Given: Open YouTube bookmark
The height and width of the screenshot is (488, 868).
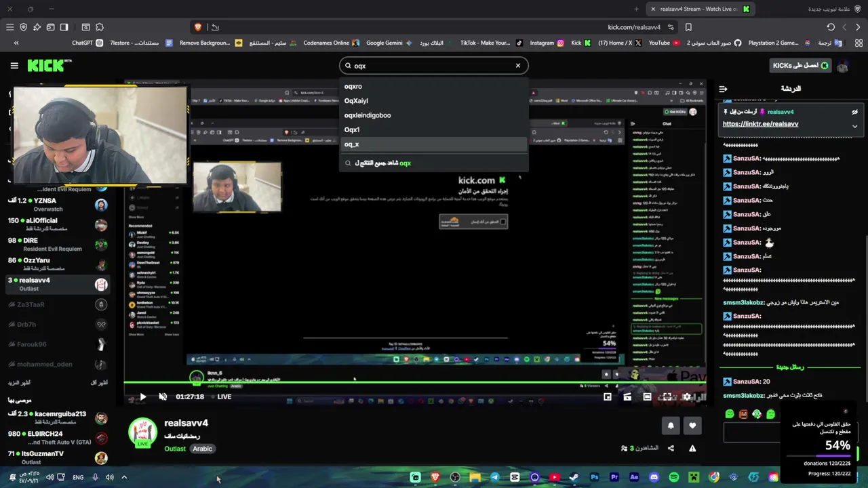Looking at the screenshot, I should click(664, 43).
